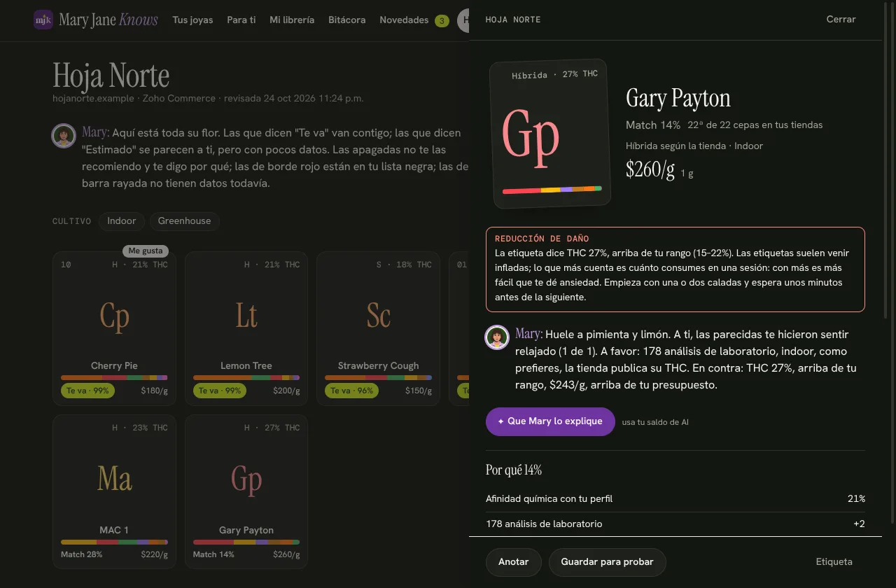Toggle the Indoor cultivation filter
Viewport: 896px width, 588px height.
(x=122, y=221)
